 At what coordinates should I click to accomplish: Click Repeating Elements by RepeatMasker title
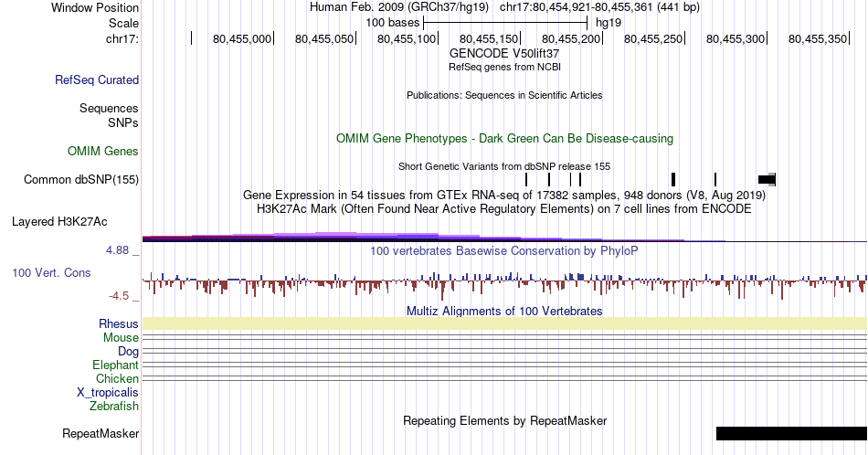[x=504, y=420]
